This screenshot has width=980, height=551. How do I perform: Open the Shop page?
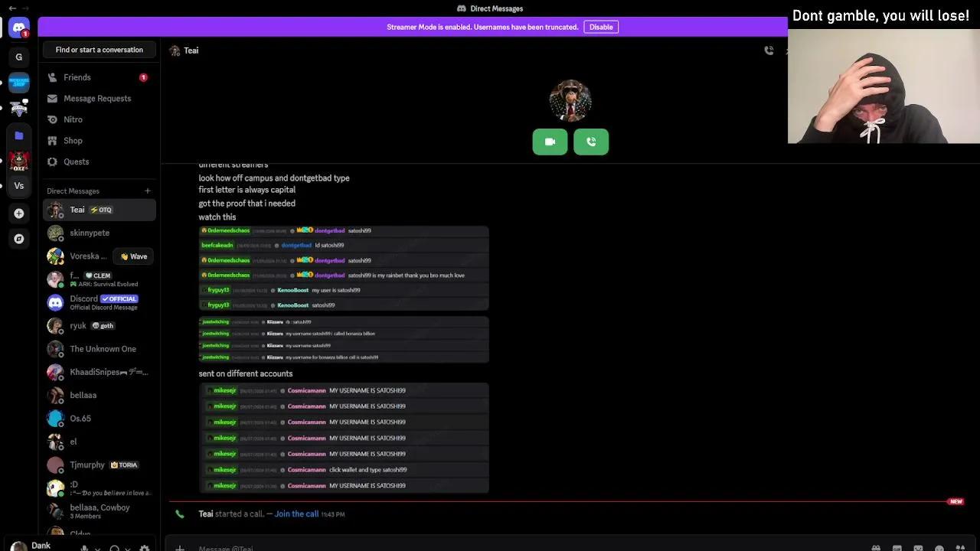100,141
